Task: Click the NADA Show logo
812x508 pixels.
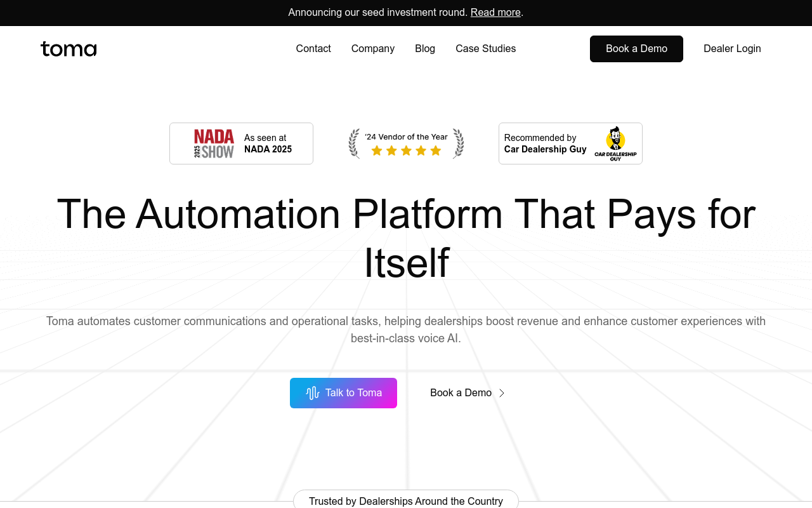Action: pos(214,144)
